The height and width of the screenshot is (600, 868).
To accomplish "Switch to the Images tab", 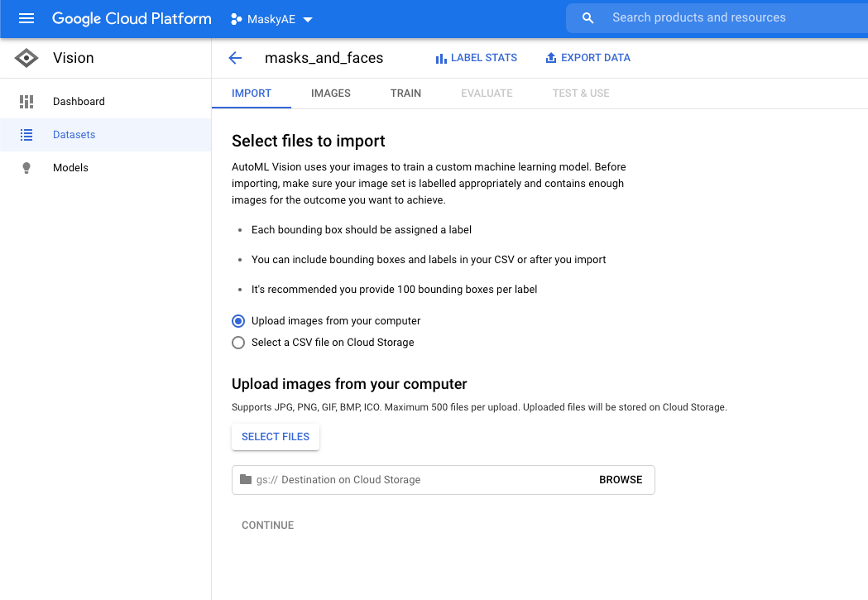I will (x=331, y=94).
